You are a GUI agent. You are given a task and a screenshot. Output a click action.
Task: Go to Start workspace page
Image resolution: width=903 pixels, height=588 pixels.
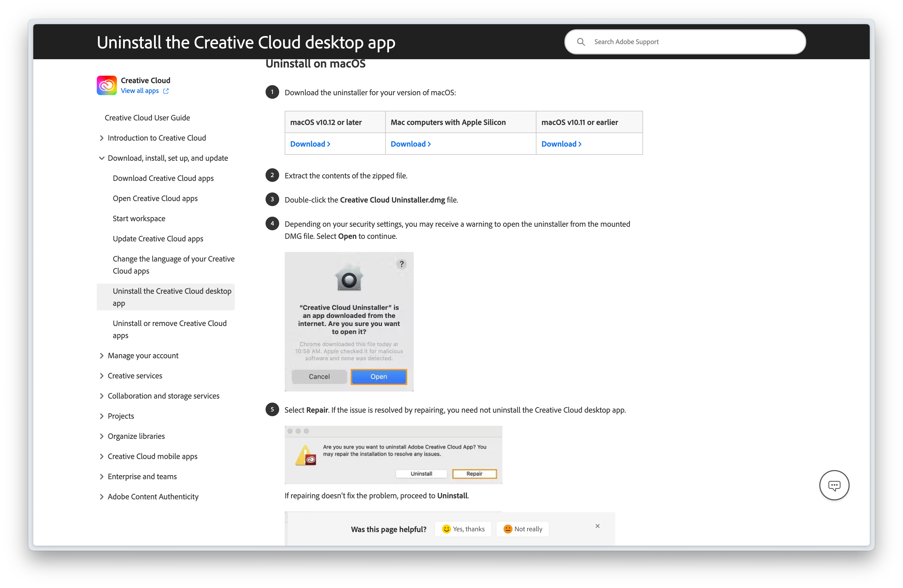(x=139, y=218)
